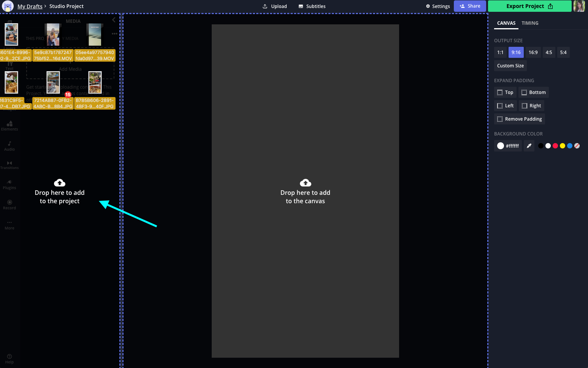Click the eyedropper color picker icon
This screenshot has width=588, height=368.
(x=529, y=146)
